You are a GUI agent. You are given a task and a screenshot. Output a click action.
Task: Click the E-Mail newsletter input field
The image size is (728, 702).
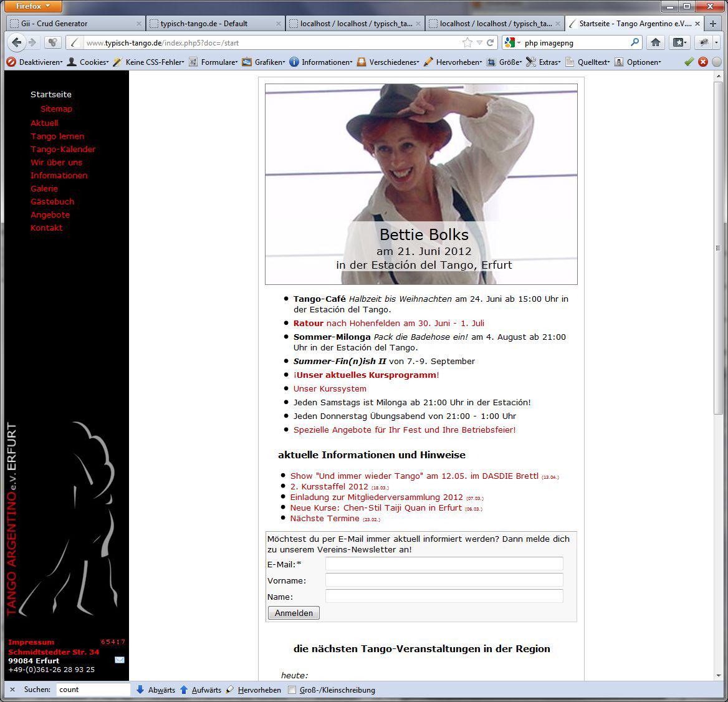click(x=444, y=564)
